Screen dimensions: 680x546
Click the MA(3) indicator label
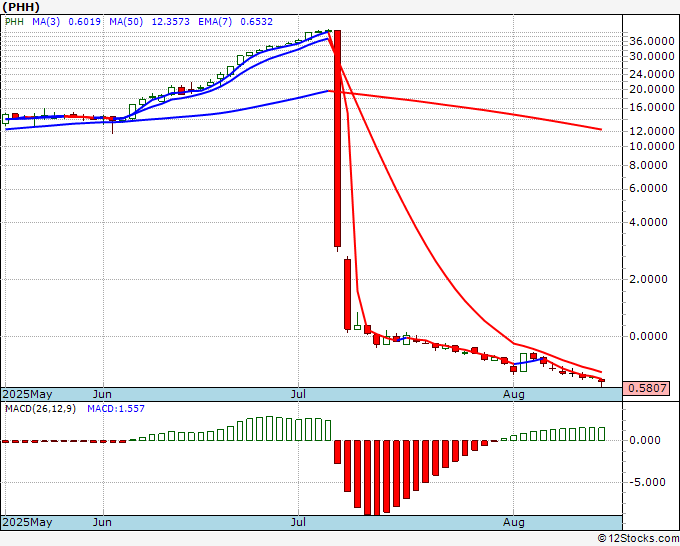tap(46, 22)
